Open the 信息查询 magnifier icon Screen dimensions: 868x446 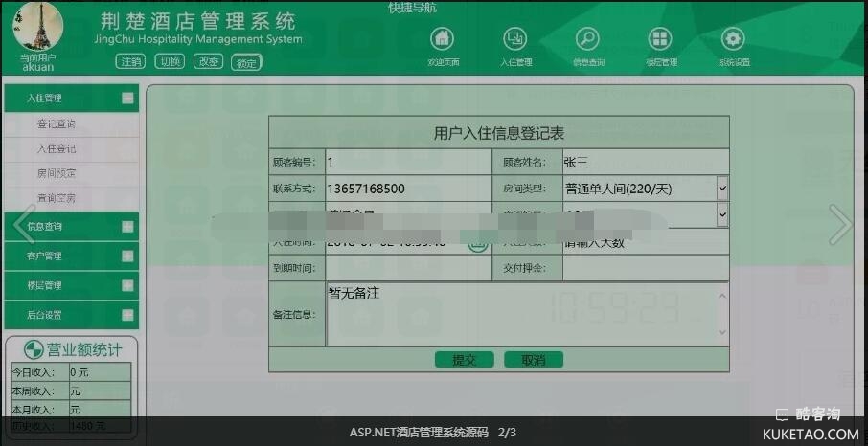coord(587,39)
